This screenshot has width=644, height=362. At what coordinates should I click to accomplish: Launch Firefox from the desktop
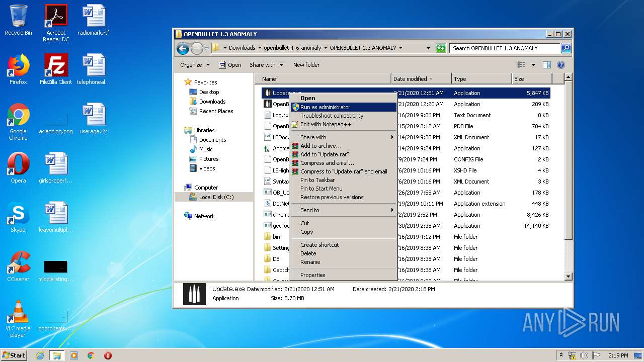[18, 69]
